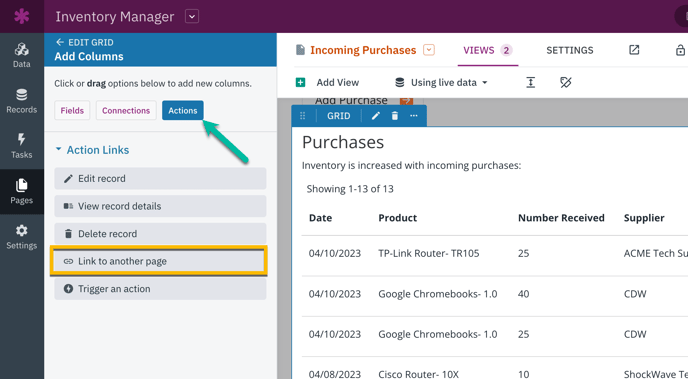Click the 04/08/2023 date cell
688x379 pixels.
click(x=335, y=374)
